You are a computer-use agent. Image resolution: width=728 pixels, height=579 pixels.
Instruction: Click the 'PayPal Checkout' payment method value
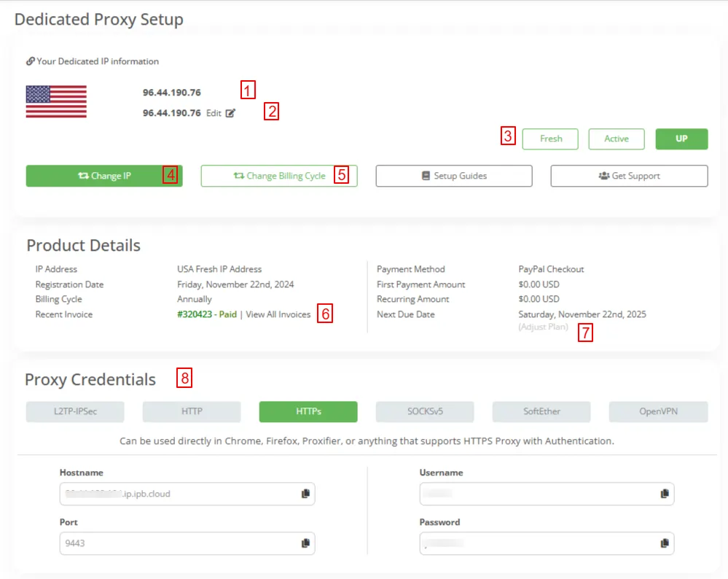click(551, 269)
